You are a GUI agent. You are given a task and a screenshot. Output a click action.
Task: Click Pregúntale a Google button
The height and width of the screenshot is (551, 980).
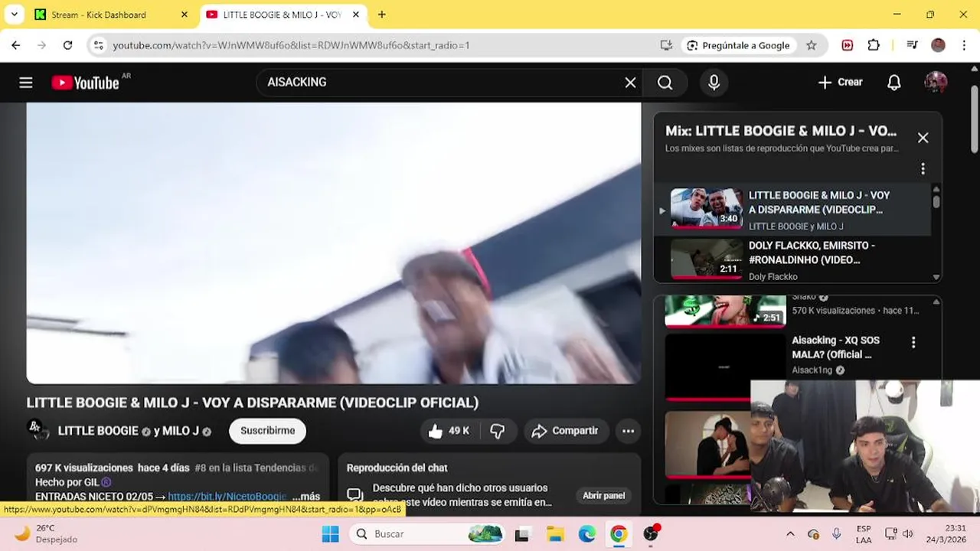738,45
